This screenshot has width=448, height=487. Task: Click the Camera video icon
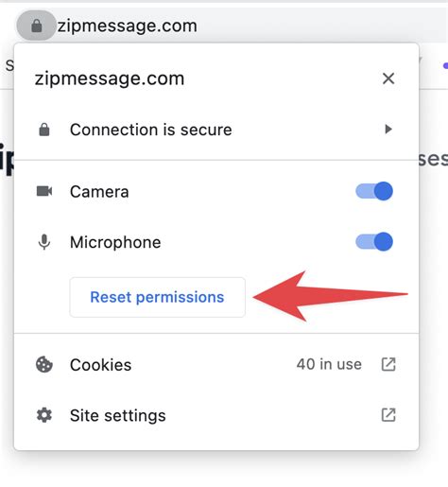pyautogui.click(x=44, y=191)
